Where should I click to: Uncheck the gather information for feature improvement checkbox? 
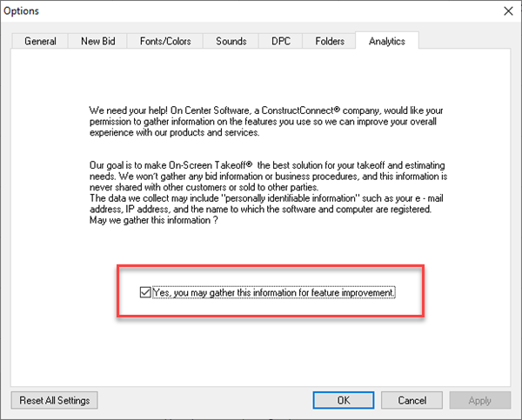[145, 292]
